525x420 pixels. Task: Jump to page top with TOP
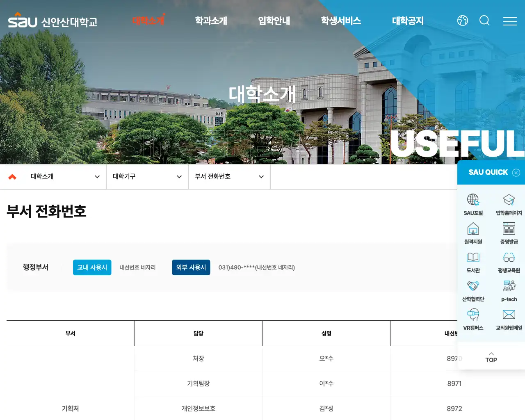(x=491, y=357)
